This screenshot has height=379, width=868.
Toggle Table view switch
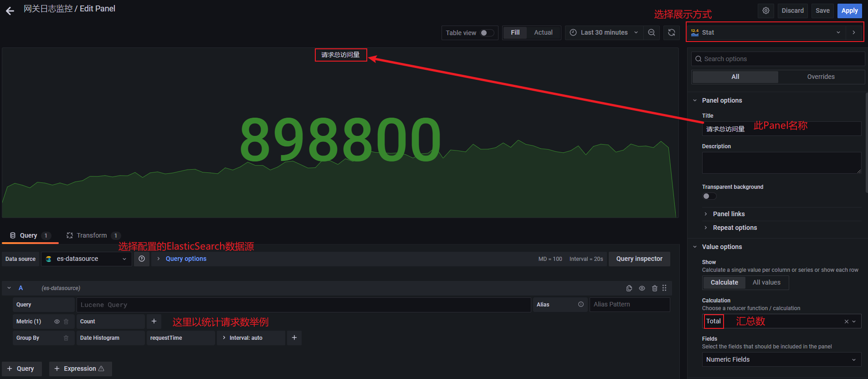tap(487, 33)
